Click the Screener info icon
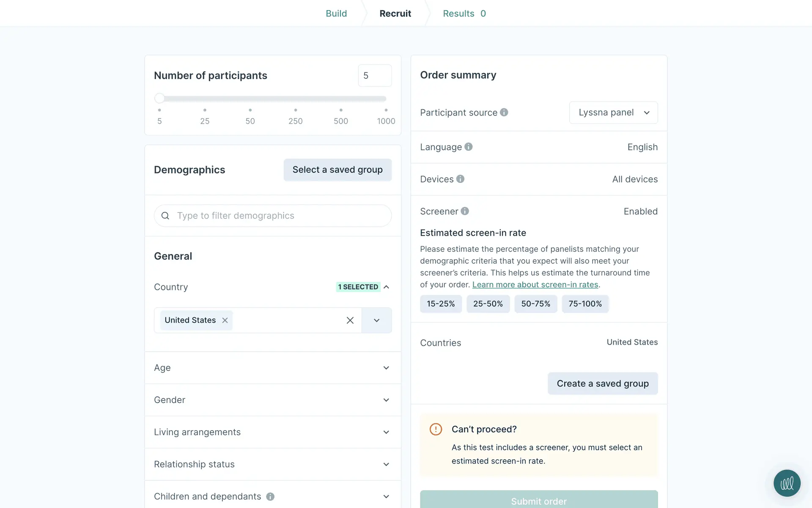The width and height of the screenshot is (812, 508). pyautogui.click(x=465, y=211)
